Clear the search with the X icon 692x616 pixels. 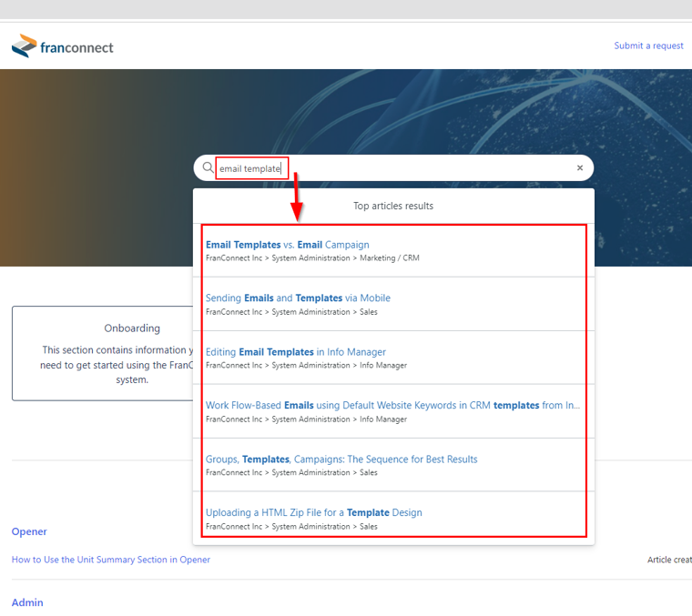point(580,167)
